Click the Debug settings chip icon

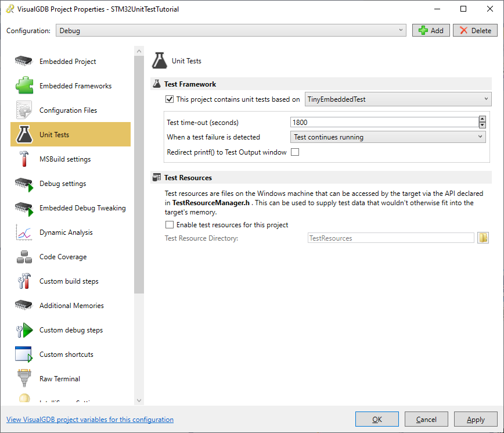(x=24, y=184)
